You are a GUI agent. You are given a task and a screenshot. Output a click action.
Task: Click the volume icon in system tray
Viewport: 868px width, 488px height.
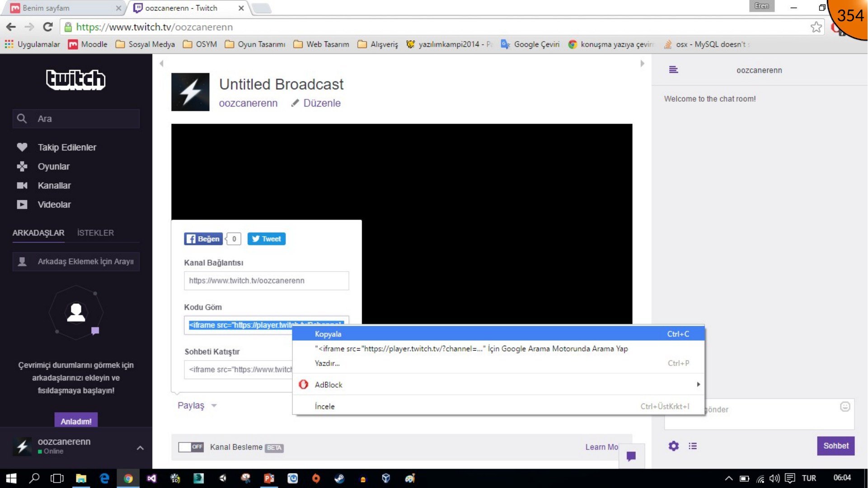[x=774, y=479]
